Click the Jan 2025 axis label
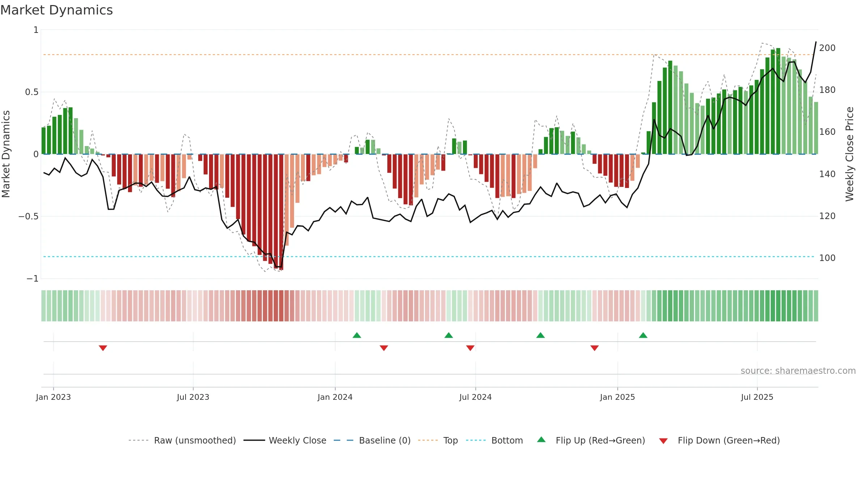 click(x=618, y=397)
